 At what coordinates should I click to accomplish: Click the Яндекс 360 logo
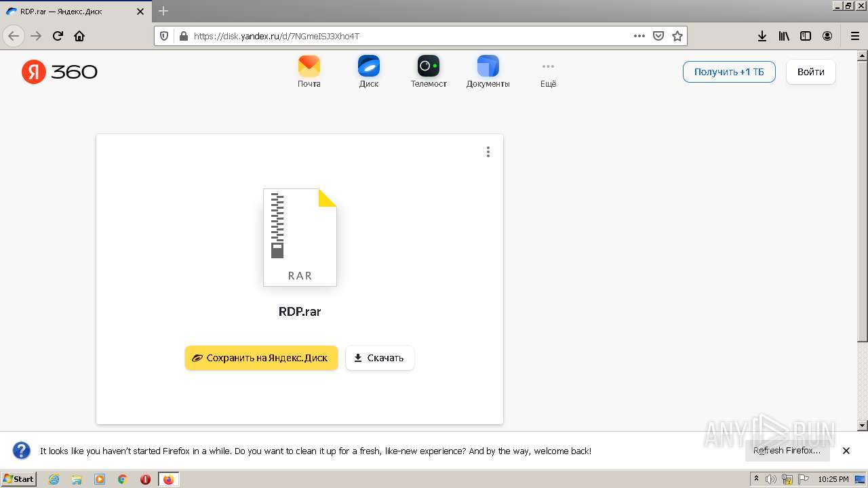[60, 71]
